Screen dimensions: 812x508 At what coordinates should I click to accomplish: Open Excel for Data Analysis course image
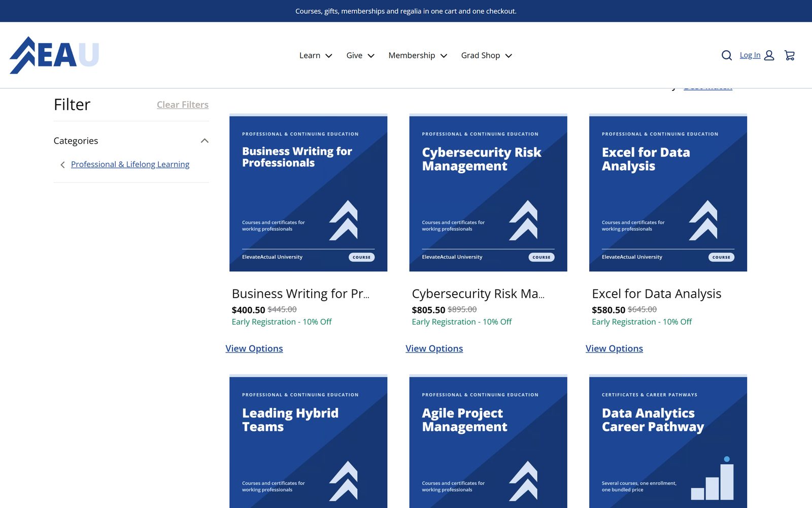point(668,193)
